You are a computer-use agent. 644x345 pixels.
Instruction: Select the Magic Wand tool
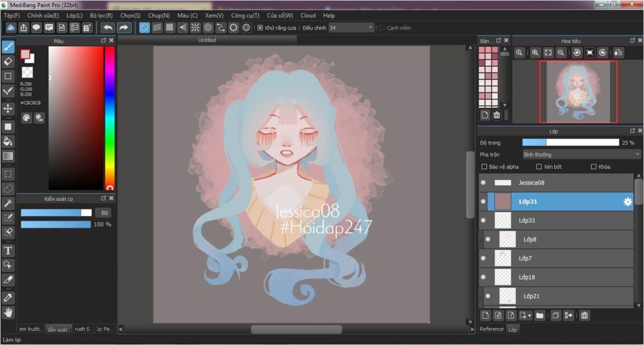(8, 203)
